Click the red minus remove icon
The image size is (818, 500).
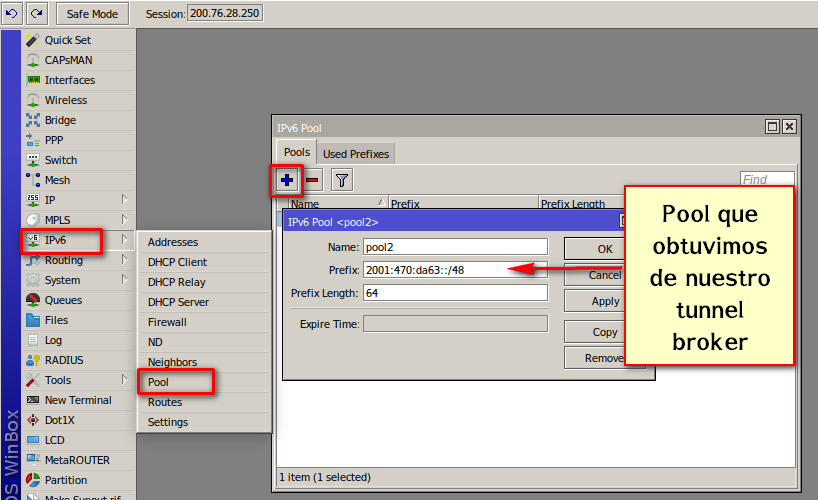[x=312, y=180]
